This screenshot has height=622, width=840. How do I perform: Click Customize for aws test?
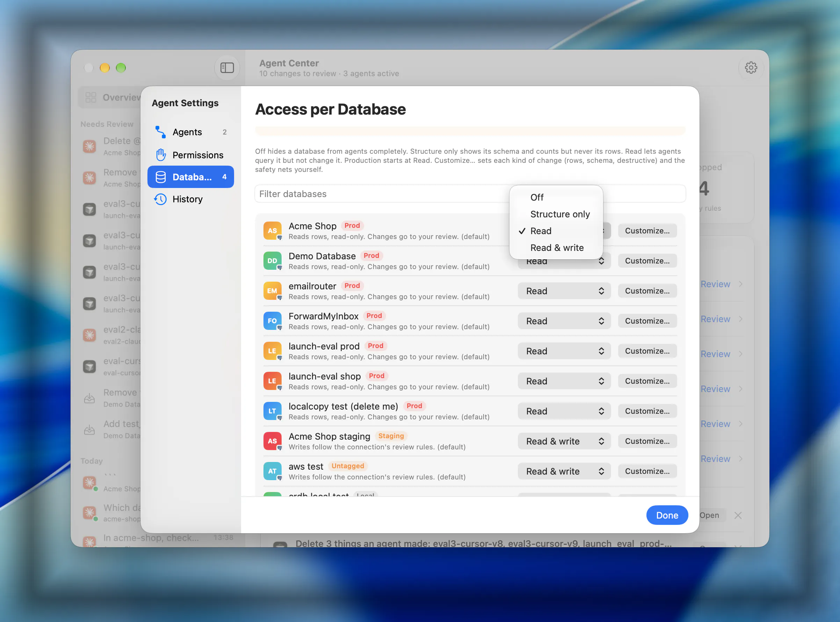coord(647,471)
